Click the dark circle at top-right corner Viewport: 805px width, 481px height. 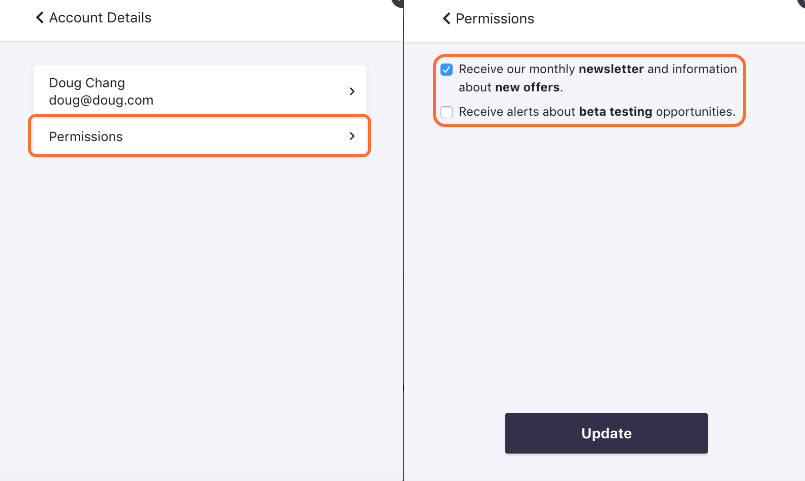click(x=801, y=2)
